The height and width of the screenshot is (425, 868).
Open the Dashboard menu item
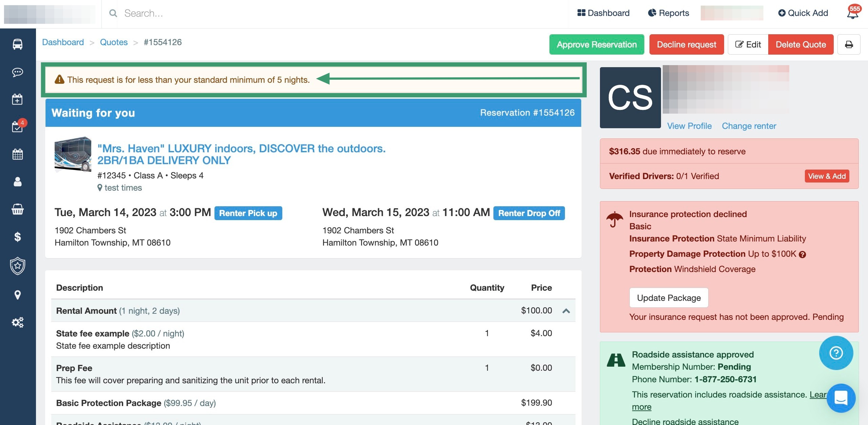[603, 13]
